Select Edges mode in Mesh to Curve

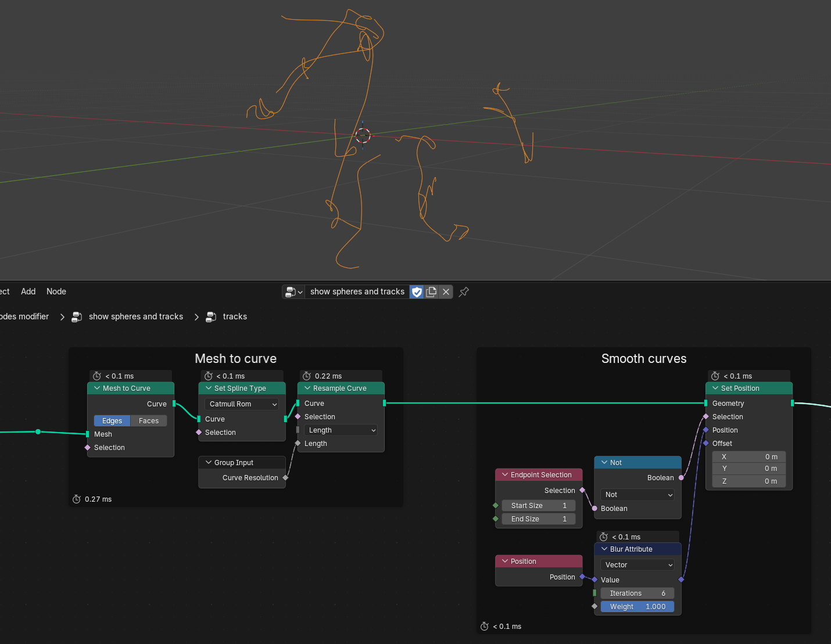click(112, 421)
